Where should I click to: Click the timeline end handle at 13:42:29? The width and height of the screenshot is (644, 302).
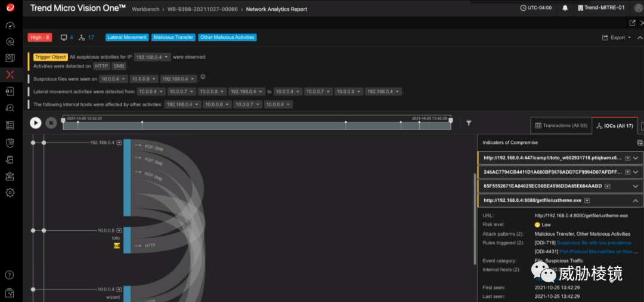(451, 121)
